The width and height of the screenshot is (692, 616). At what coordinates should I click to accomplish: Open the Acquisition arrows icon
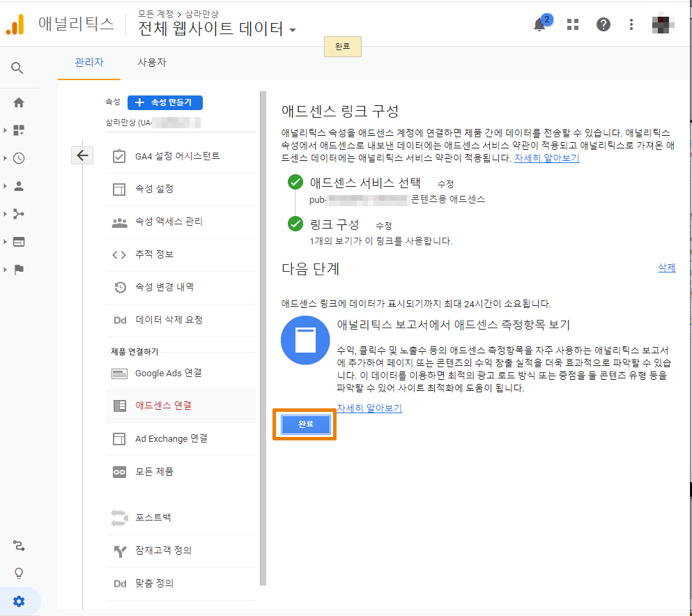19,213
